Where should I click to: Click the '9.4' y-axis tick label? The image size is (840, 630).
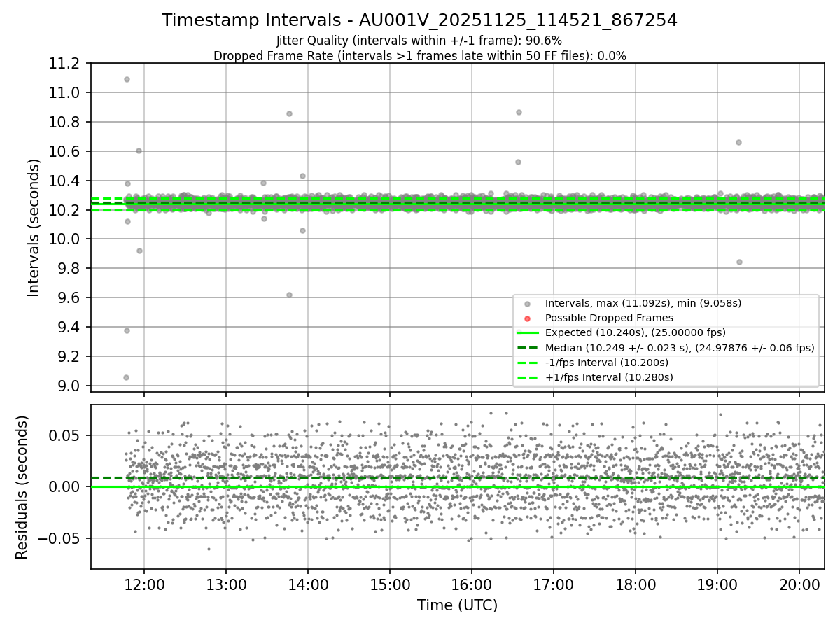coord(69,328)
